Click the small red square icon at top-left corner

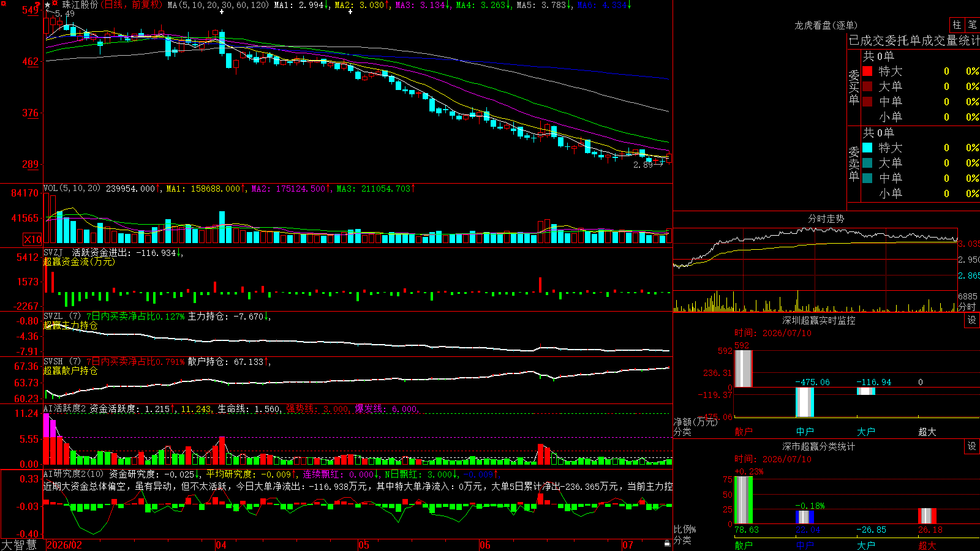point(2,2)
